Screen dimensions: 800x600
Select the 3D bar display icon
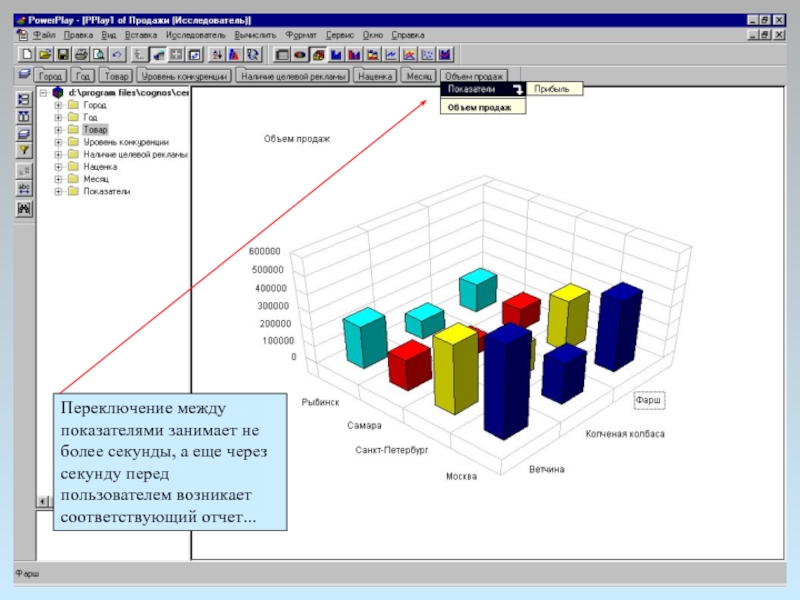(318, 55)
